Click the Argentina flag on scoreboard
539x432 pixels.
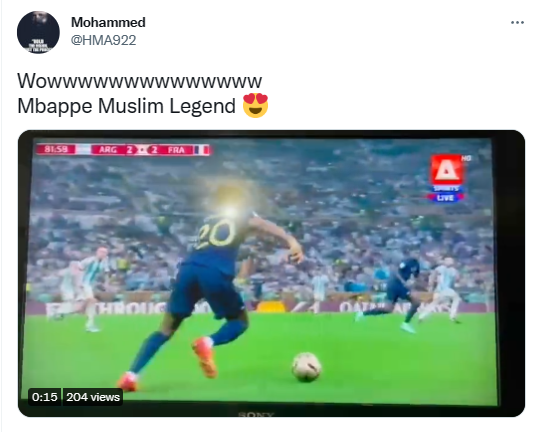click(83, 149)
